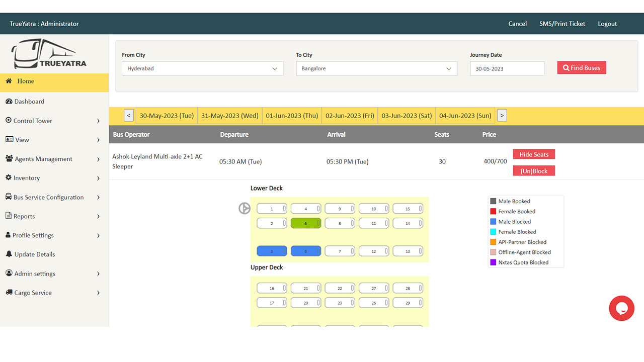
Task: Click the (Un)Block button
Action: tap(534, 171)
